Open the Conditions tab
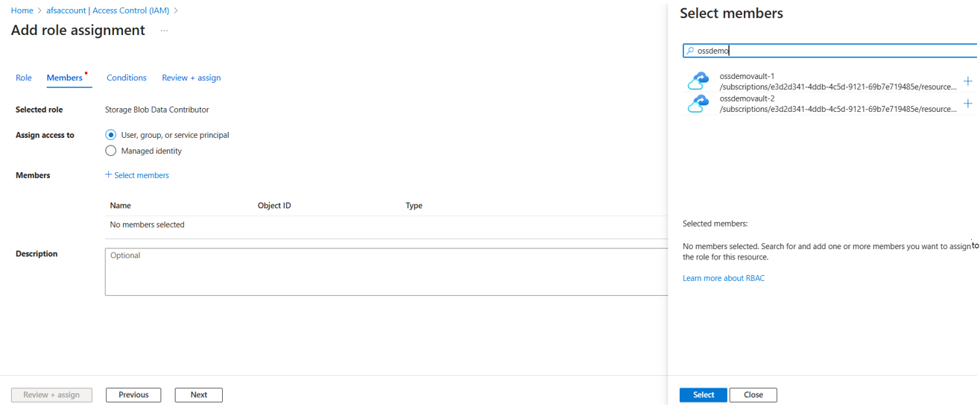The width and height of the screenshot is (980, 413). 126,78
